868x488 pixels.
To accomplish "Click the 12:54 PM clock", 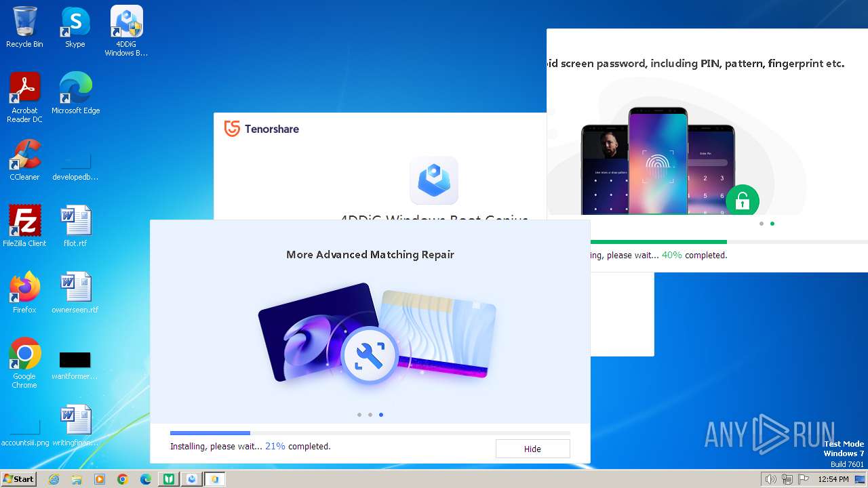I will [833, 479].
